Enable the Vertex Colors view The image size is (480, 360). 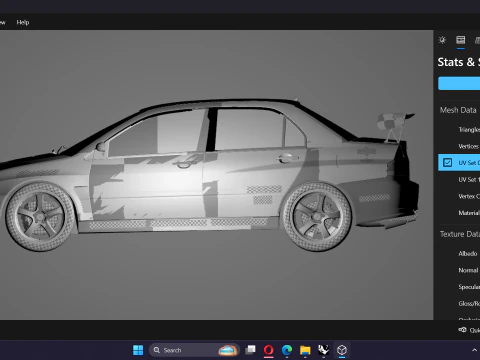[469, 196]
